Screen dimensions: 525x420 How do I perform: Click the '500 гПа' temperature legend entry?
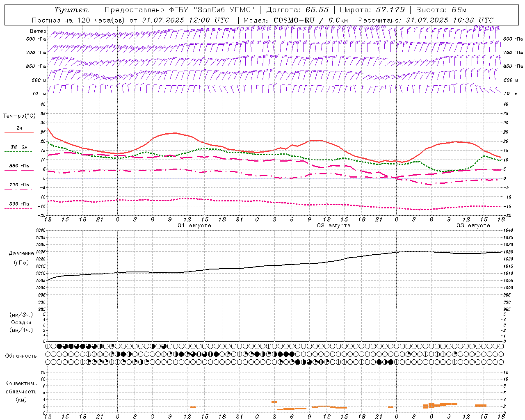(19, 204)
